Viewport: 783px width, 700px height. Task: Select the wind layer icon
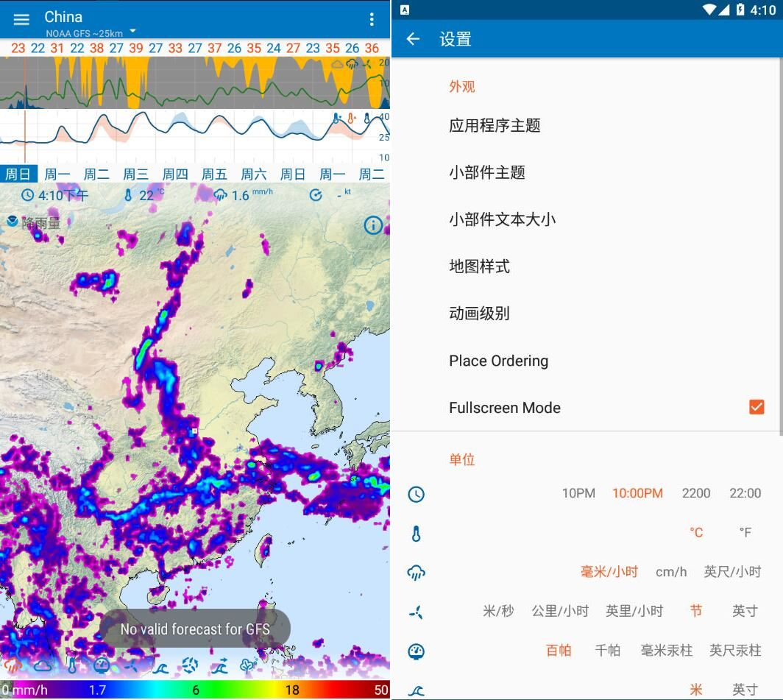(130, 666)
